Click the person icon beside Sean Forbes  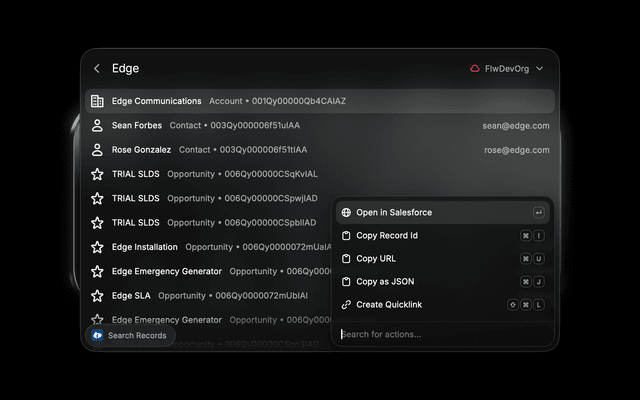[x=97, y=125]
